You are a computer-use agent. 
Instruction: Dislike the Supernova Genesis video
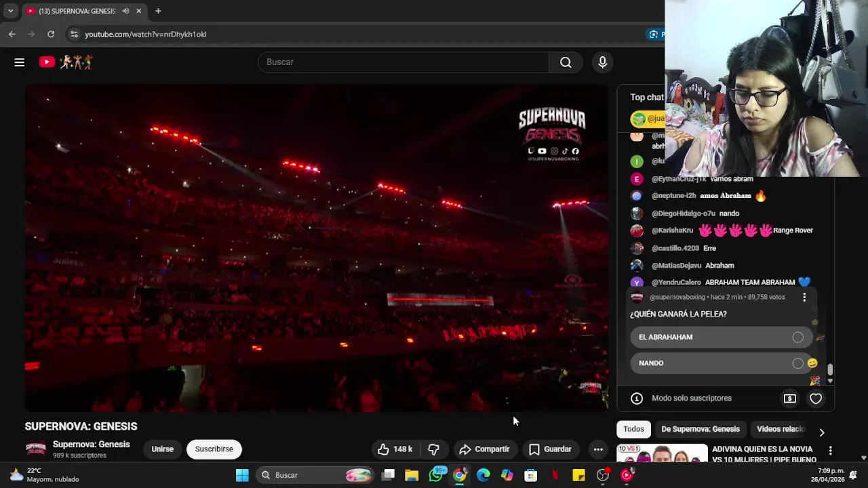(434, 449)
